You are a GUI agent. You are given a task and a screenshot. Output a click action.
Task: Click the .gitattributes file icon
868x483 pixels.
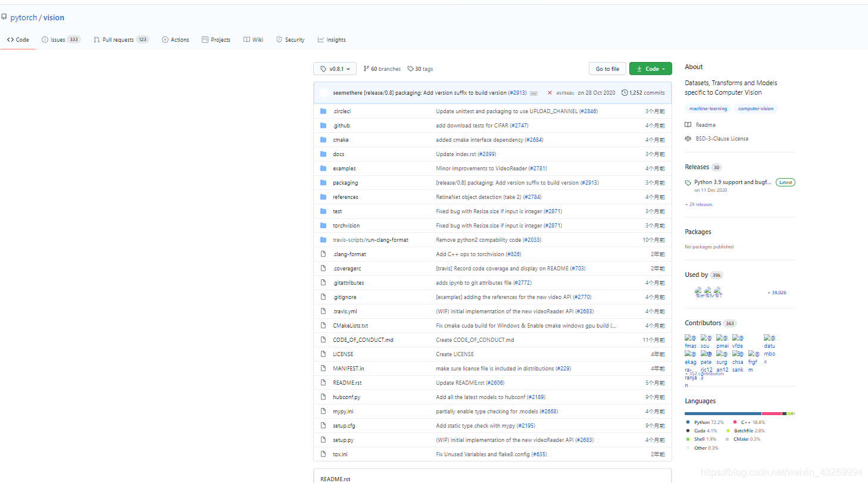(323, 283)
